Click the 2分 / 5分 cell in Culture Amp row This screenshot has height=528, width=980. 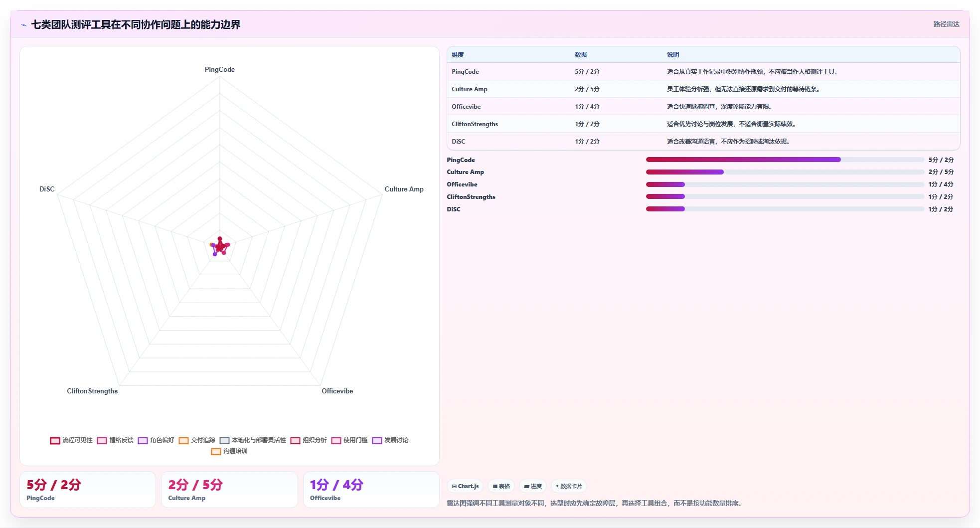(587, 89)
